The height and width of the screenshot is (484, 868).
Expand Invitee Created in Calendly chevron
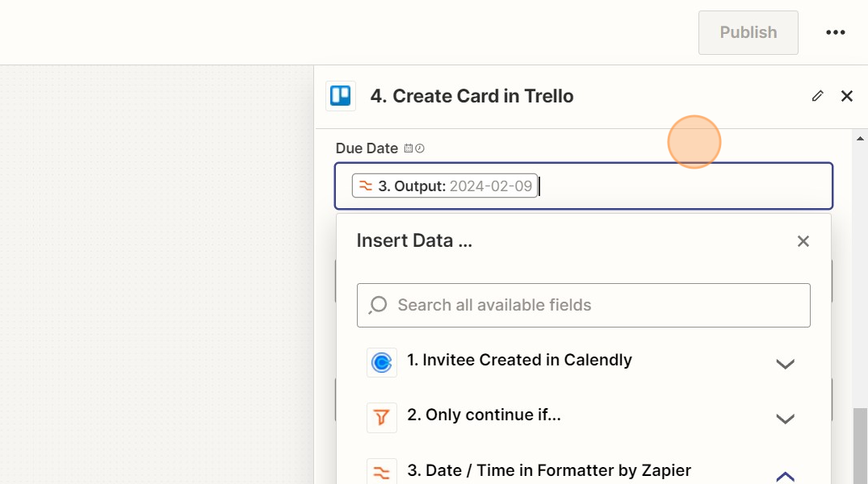[785, 364]
